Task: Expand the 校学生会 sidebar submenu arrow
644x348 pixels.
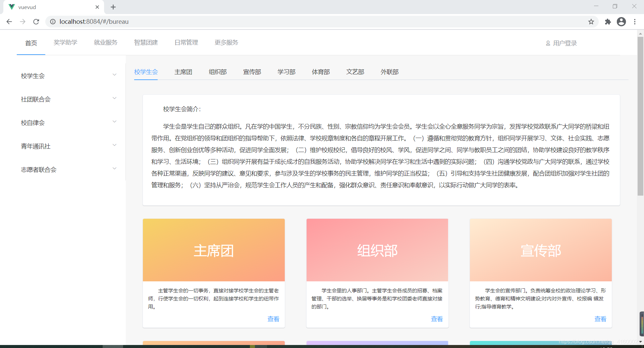Action: tap(114, 75)
